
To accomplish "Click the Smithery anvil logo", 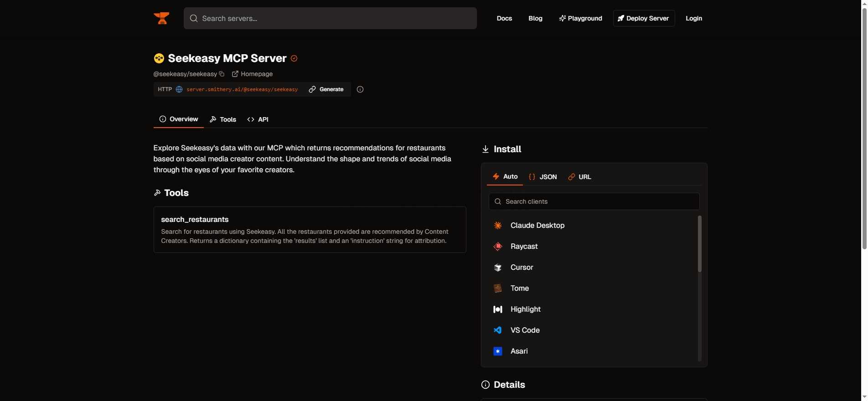I will [161, 18].
